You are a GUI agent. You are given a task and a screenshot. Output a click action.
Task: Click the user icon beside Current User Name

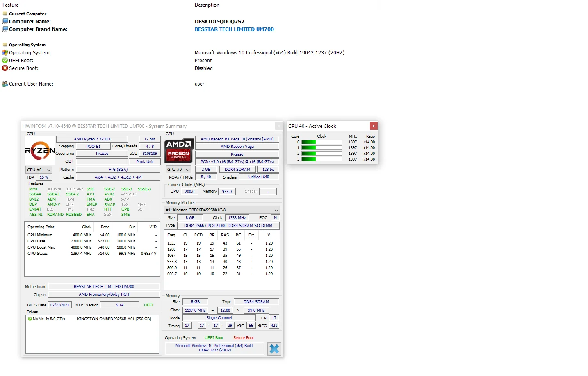point(5,84)
